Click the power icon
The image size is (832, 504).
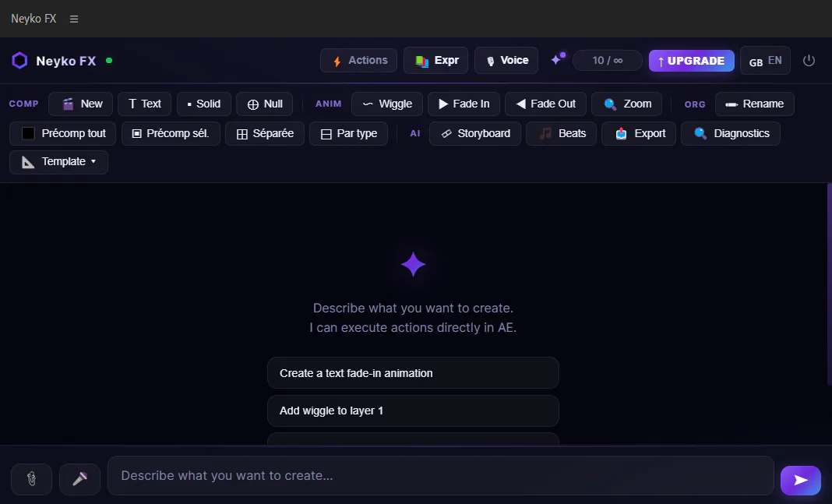809,61
